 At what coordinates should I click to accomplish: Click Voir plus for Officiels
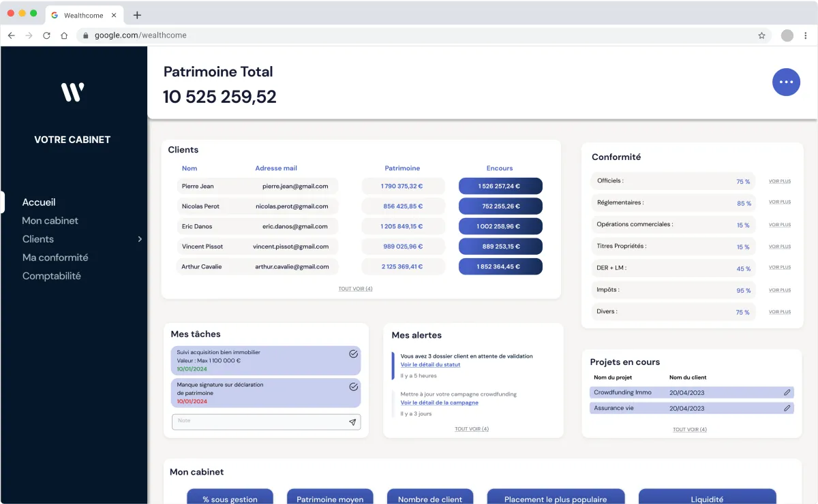point(780,181)
